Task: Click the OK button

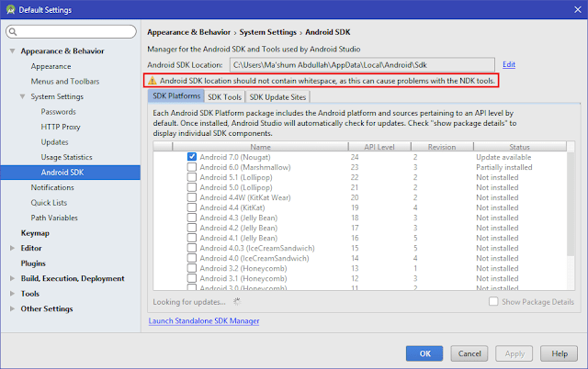Action: point(424,353)
